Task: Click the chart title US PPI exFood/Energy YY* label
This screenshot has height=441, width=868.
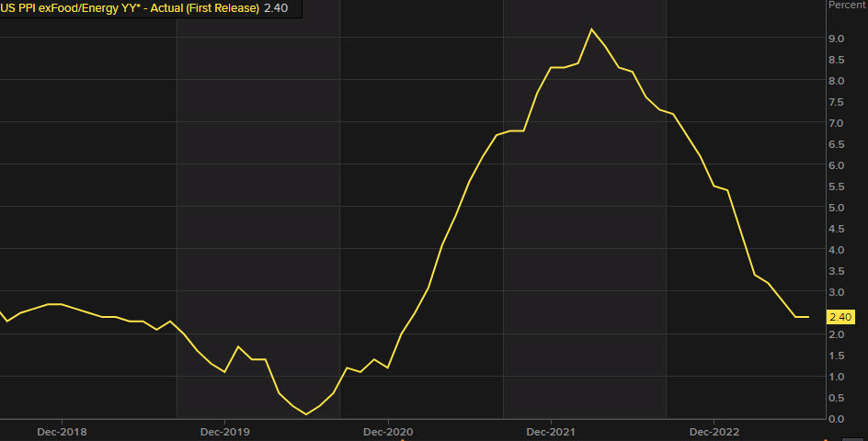Action: point(130,8)
